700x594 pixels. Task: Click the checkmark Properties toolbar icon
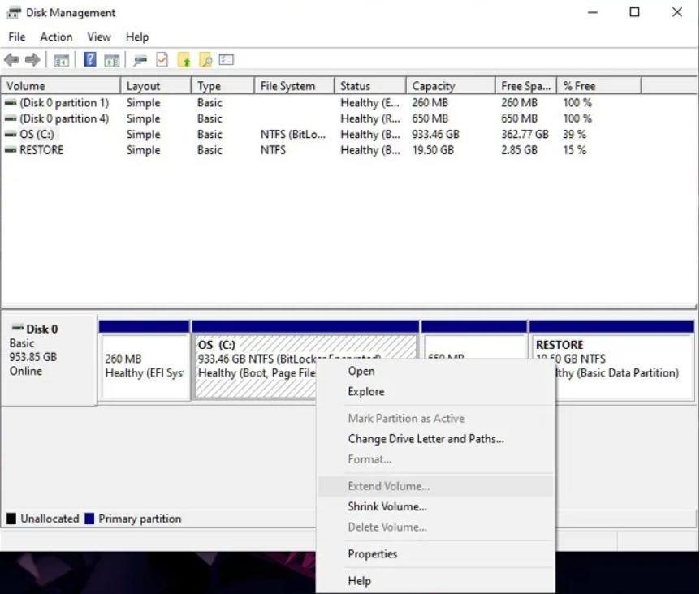click(162, 60)
